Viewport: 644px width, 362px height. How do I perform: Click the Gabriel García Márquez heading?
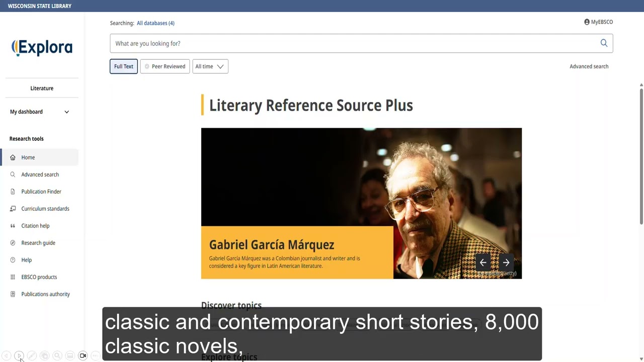(x=272, y=245)
